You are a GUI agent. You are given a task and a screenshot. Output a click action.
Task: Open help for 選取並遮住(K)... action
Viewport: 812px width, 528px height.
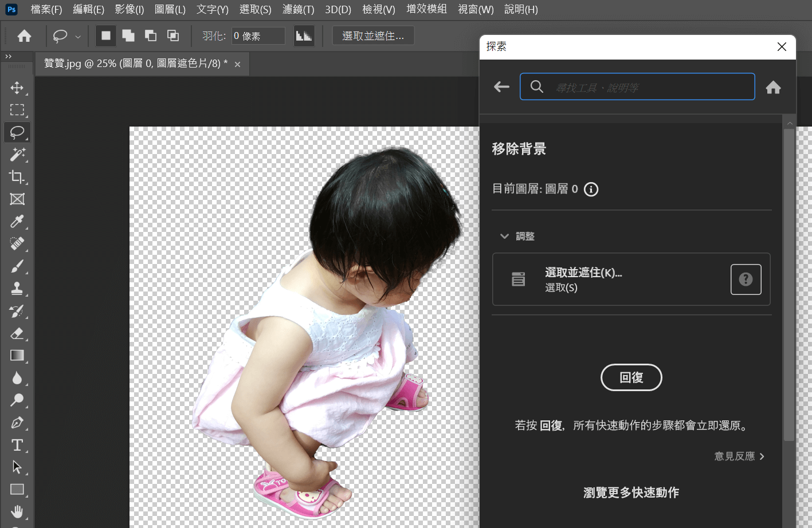click(x=746, y=279)
